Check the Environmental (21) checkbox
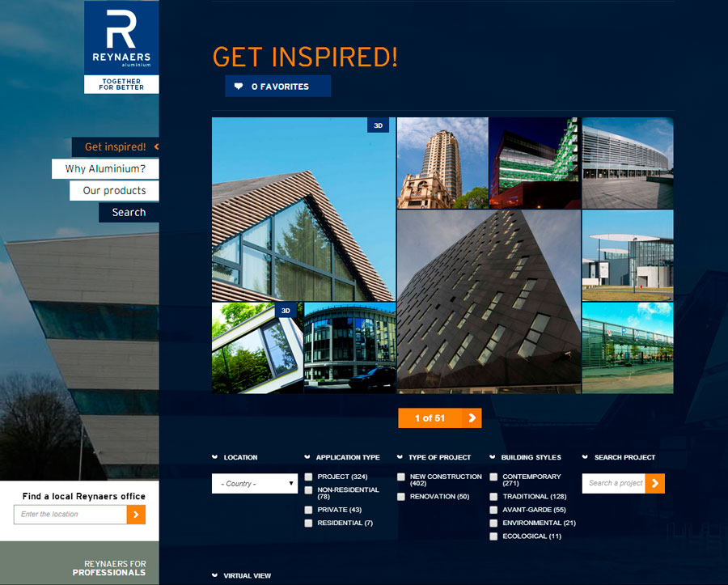 click(493, 524)
